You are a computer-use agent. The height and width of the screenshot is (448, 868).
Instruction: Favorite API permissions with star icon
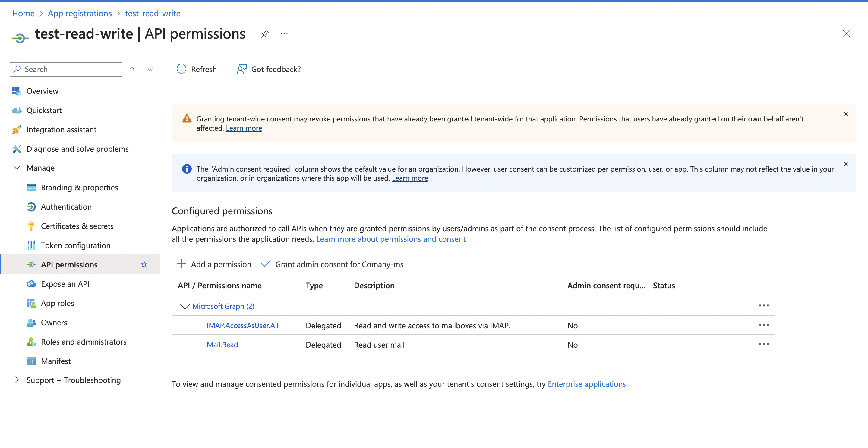[144, 264]
